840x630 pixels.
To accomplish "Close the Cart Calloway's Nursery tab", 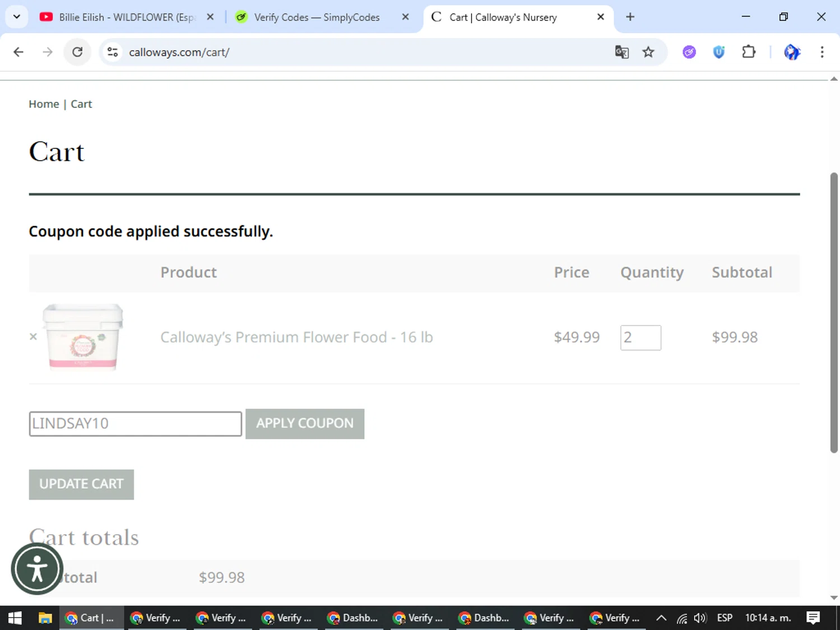I will tap(600, 17).
